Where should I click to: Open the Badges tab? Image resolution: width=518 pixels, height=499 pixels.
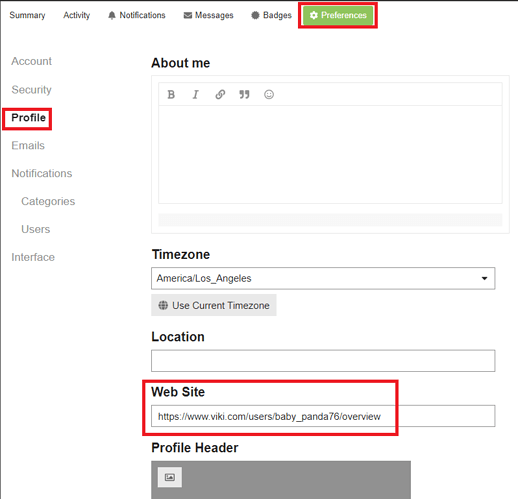pyautogui.click(x=271, y=15)
